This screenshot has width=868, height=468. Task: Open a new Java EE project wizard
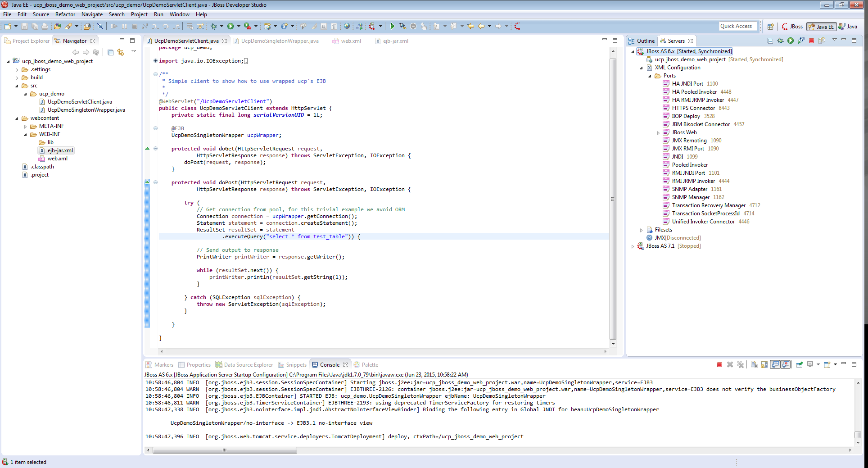click(8, 26)
